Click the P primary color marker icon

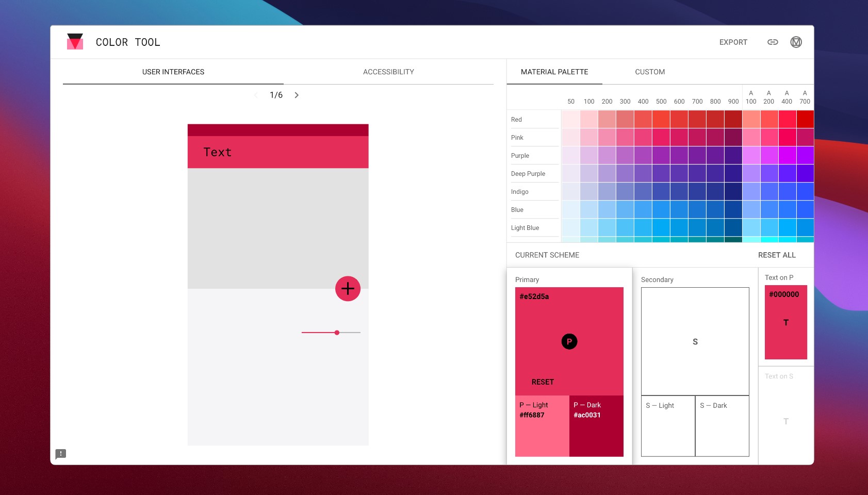tap(568, 341)
